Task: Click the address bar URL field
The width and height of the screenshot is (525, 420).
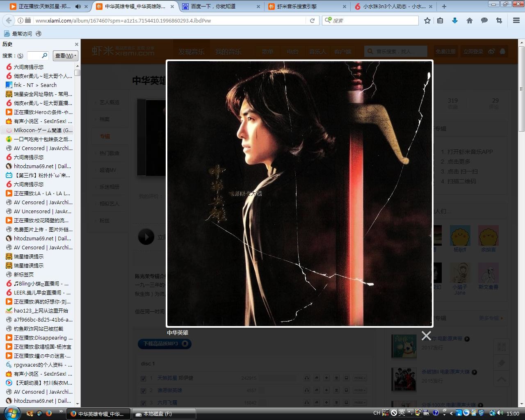Action: [164, 21]
